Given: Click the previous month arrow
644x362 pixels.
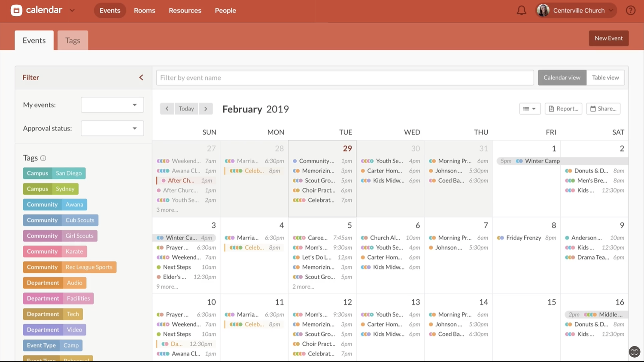Looking at the screenshot, I should tap(167, 109).
